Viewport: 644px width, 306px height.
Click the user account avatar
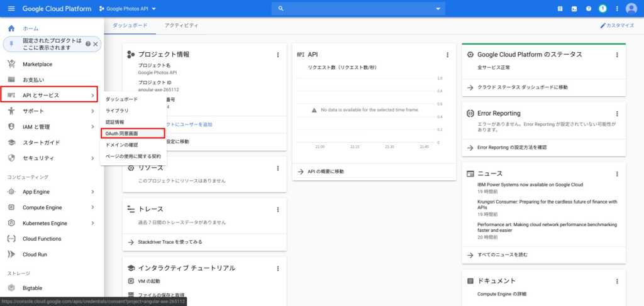click(x=631, y=9)
